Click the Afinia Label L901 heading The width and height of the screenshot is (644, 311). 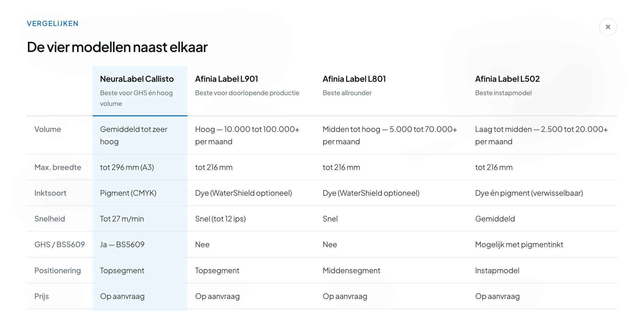[226, 79]
